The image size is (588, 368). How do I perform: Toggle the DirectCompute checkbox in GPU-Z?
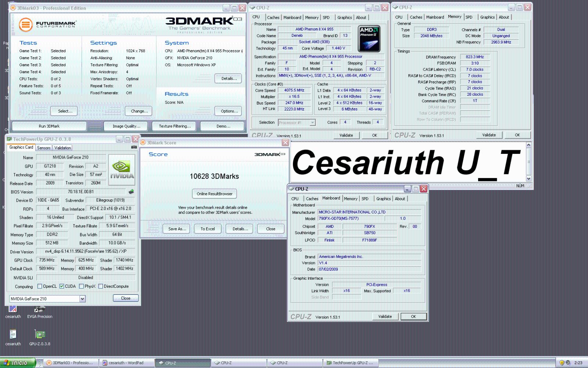point(100,286)
